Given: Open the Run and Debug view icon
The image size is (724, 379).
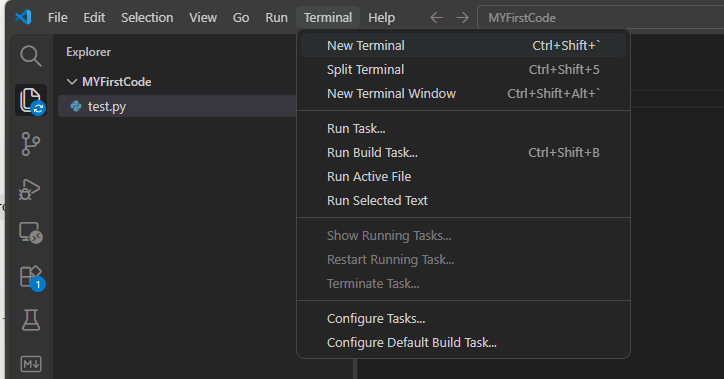Looking at the screenshot, I should (30, 189).
